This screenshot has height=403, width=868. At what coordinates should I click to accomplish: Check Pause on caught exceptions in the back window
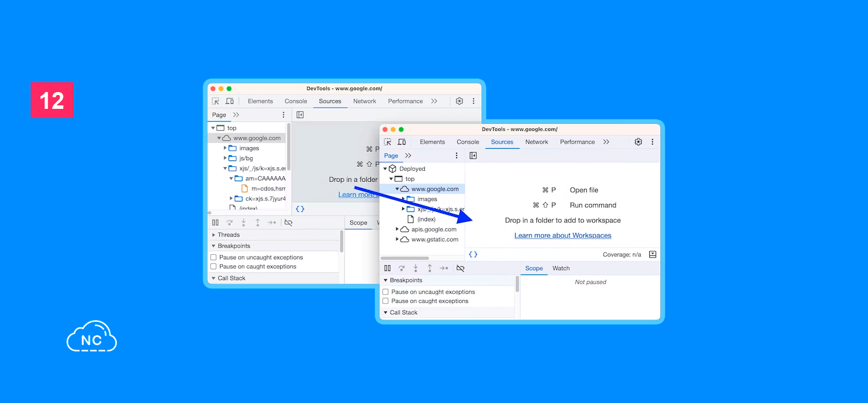(x=214, y=266)
